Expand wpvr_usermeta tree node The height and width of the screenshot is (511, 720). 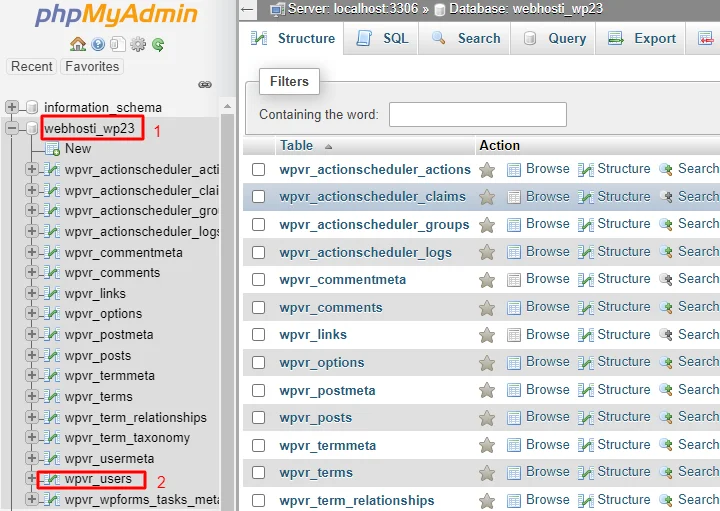coord(32,458)
